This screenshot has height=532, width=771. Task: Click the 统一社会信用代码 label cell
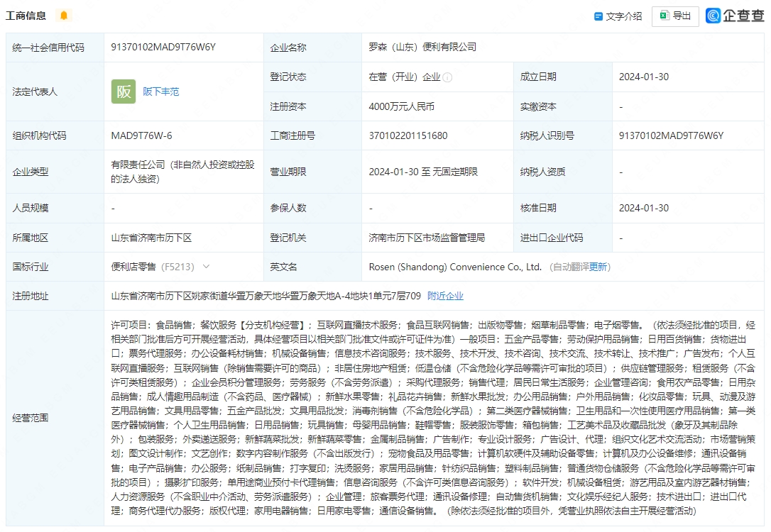coord(55,48)
